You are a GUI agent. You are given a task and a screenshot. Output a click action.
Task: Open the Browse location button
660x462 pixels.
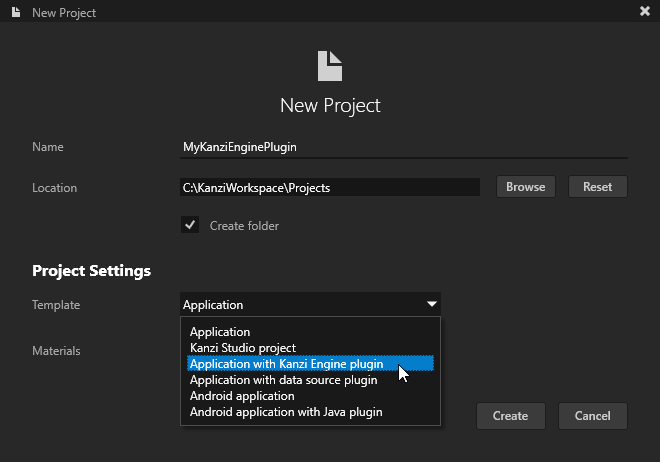526,187
